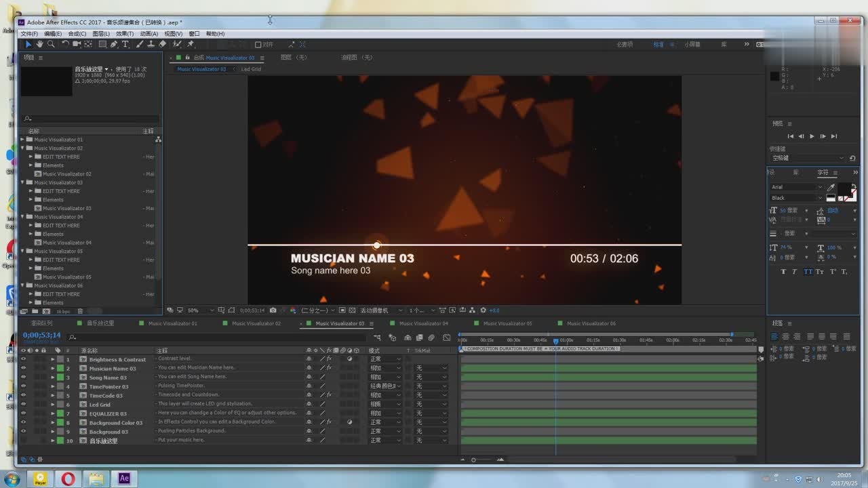868x488 pixels.
Task: Select the Rotation tool
Action: pos(65,44)
